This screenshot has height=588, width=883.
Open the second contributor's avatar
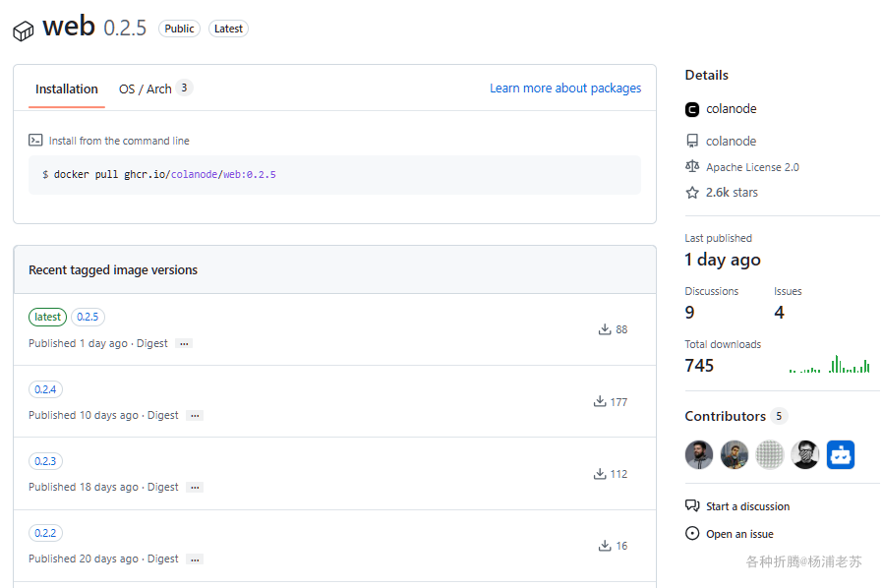coord(735,454)
